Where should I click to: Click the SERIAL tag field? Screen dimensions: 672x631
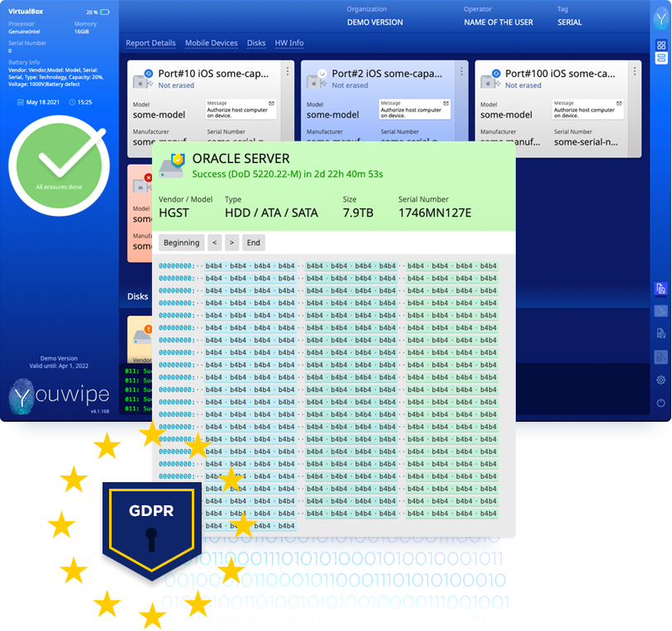[x=570, y=22]
